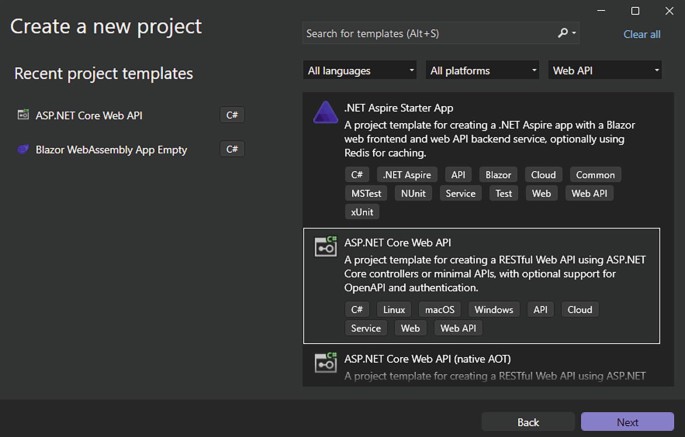The width and height of the screenshot is (685, 437).
Task: Select the .NET Aspire Starter App title
Action: coord(398,108)
